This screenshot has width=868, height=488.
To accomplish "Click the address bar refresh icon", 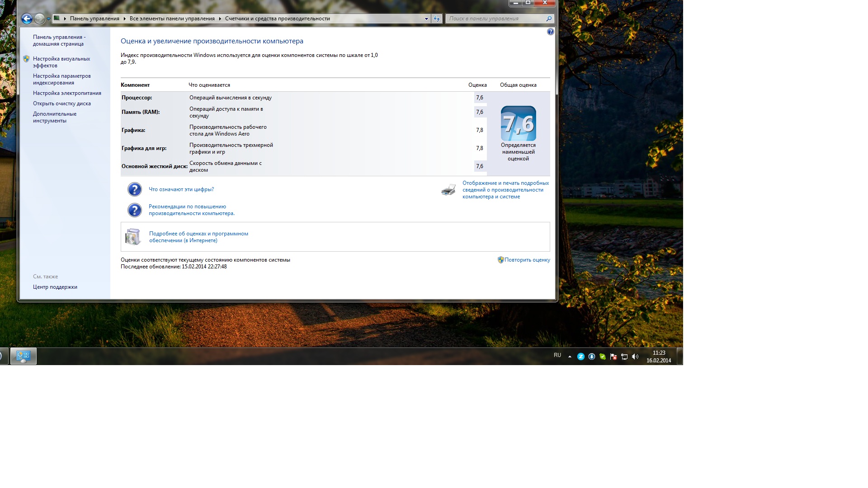I will [x=437, y=19].
